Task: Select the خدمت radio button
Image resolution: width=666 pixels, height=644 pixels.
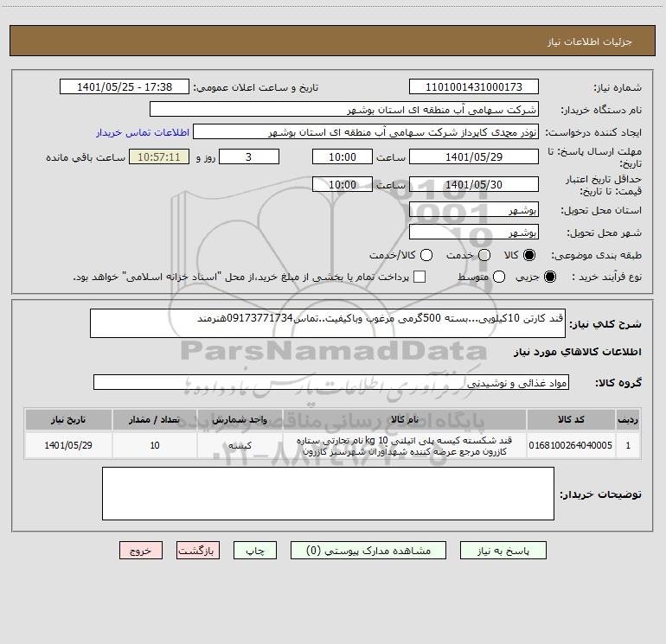Action: [484, 255]
